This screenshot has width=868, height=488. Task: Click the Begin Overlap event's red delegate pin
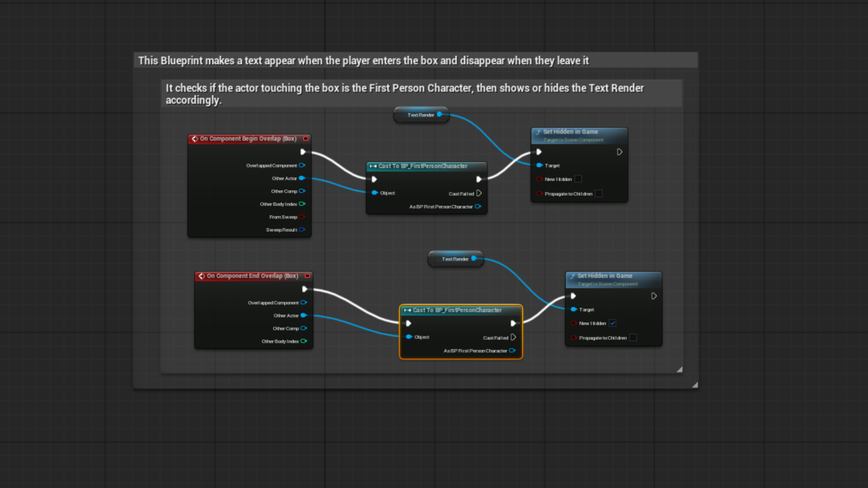(306, 139)
